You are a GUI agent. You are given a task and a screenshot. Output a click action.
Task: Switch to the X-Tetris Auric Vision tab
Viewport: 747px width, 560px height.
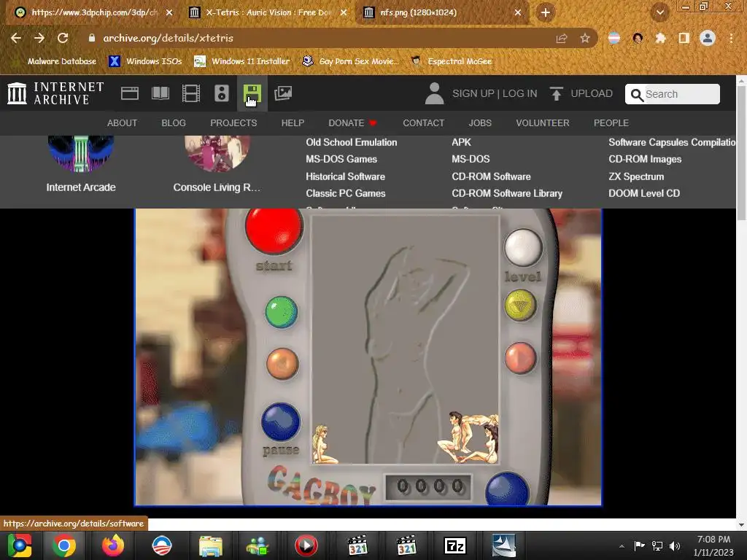click(x=267, y=12)
